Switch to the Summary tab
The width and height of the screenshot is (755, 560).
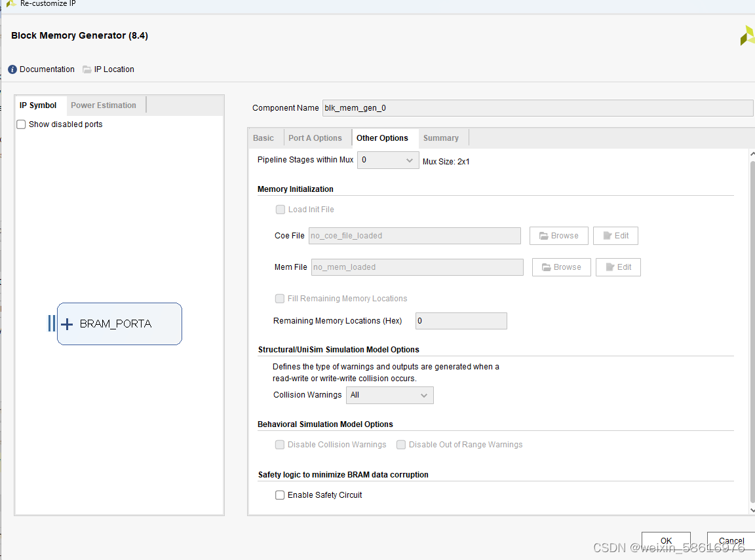pyautogui.click(x=440, y=138)
